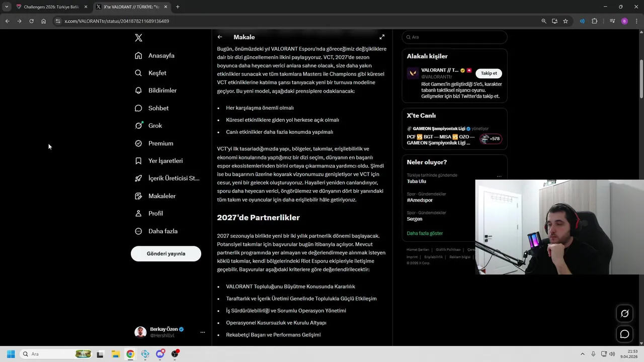Image resolution: width=644 pixels, height=362 pixels.
Task: Focus the X Ara search field
Action: pos(455,37)
